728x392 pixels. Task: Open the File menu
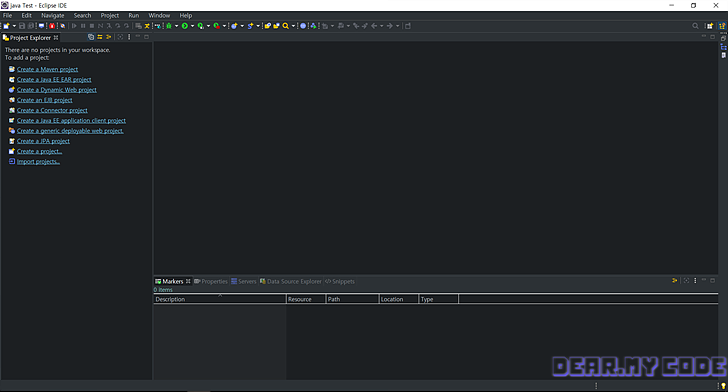point(7,15)
